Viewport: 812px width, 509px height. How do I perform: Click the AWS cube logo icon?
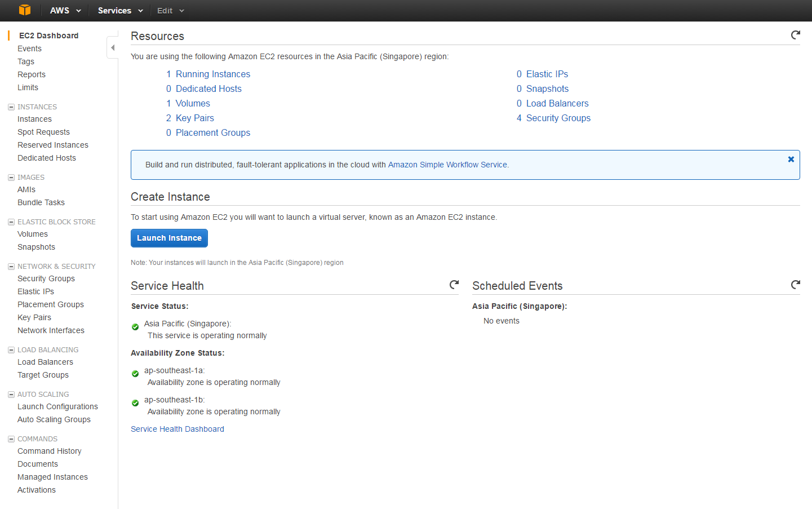pos(24,10)
